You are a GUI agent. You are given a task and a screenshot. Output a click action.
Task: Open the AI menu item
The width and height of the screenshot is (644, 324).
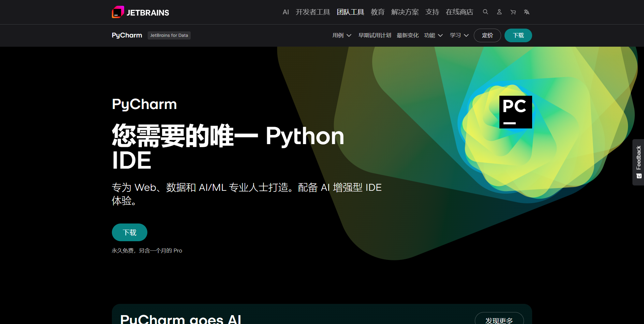pyautogui.click(x=286, y=12)
